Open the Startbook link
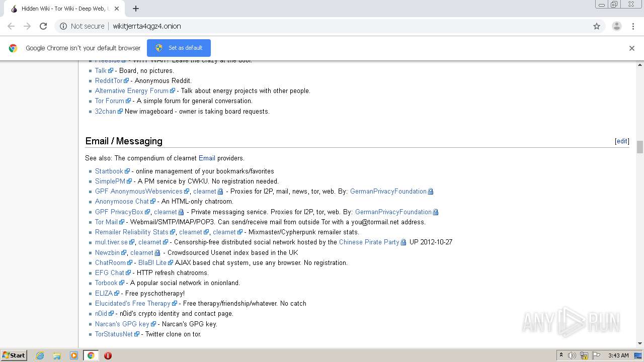 109,171
